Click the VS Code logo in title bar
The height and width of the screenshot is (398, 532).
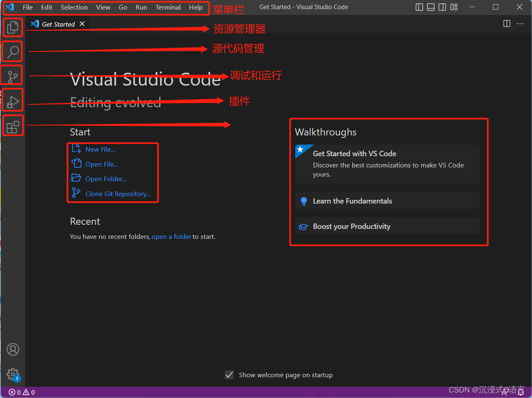click(10, 7)
